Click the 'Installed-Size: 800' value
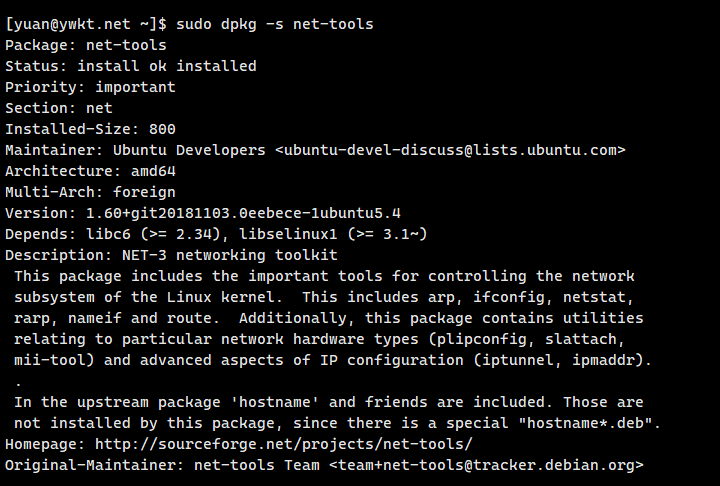This screenshot has height=486, width=720. [162, 129]
